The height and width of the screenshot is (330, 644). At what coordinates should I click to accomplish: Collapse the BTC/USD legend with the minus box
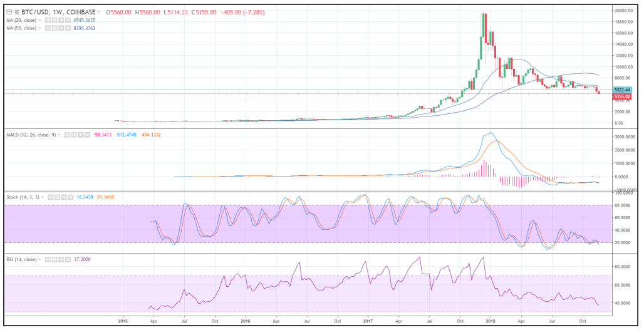[8, 12]
